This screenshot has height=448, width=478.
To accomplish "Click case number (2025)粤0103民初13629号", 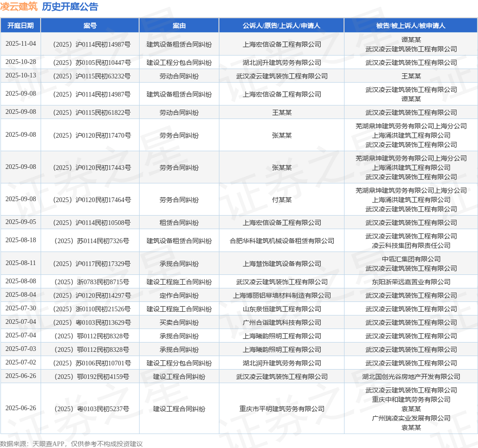I will [x=92, y=323].
